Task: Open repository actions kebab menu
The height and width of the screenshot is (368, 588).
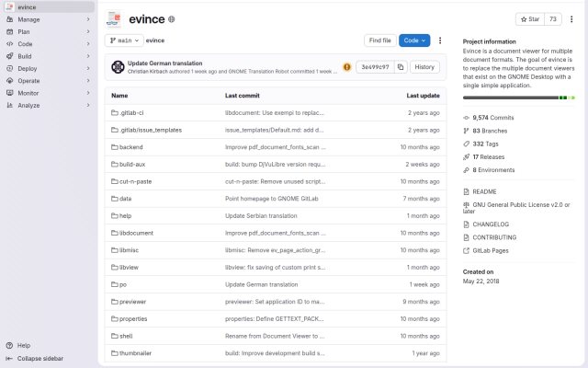Action: [440, 40]
